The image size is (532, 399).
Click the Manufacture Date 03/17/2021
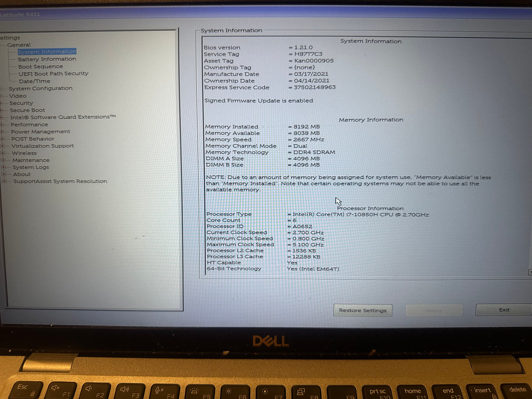[311, 74]
